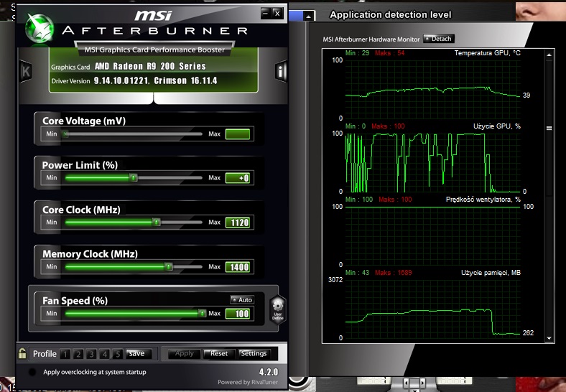Click the Temperatura GPU graph
Viewport: 566px width, 392px height.
point(433,89)
